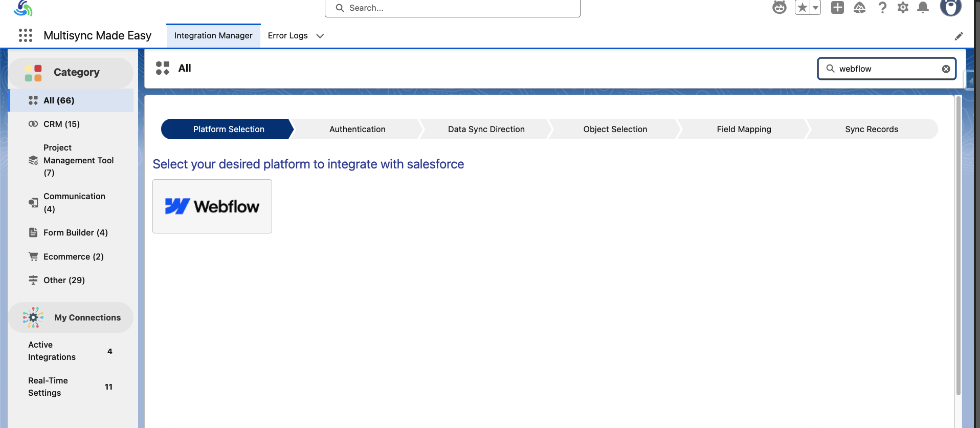Click the global Search box

point(453,8)
